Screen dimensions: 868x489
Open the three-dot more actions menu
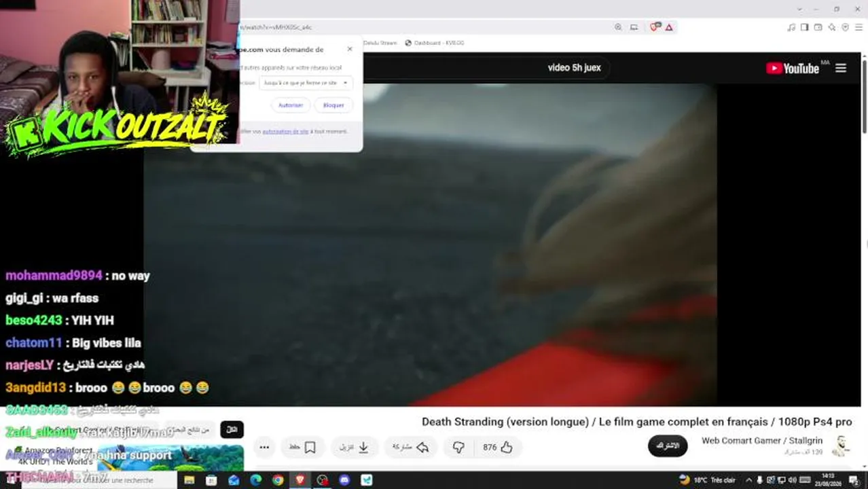[x=264, y=447]
